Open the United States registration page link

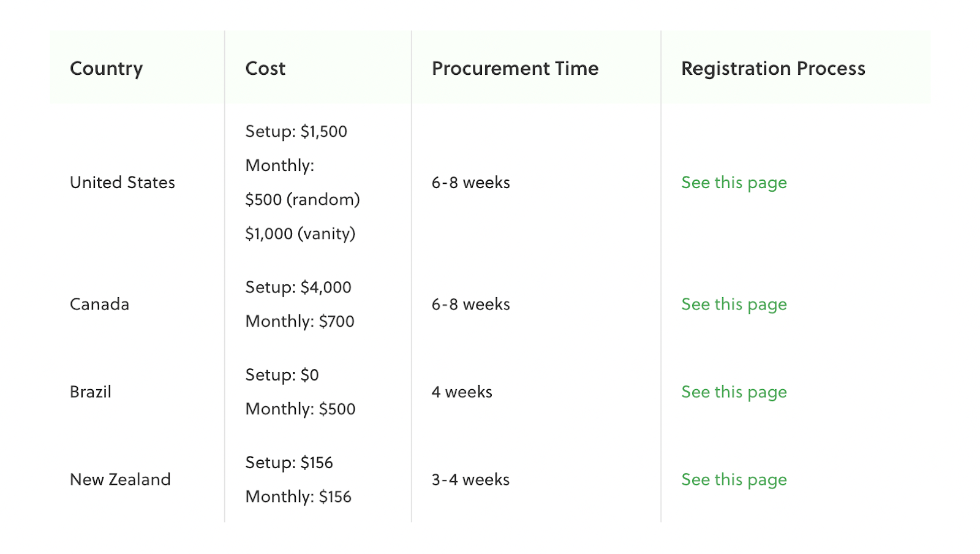(734, 183)
